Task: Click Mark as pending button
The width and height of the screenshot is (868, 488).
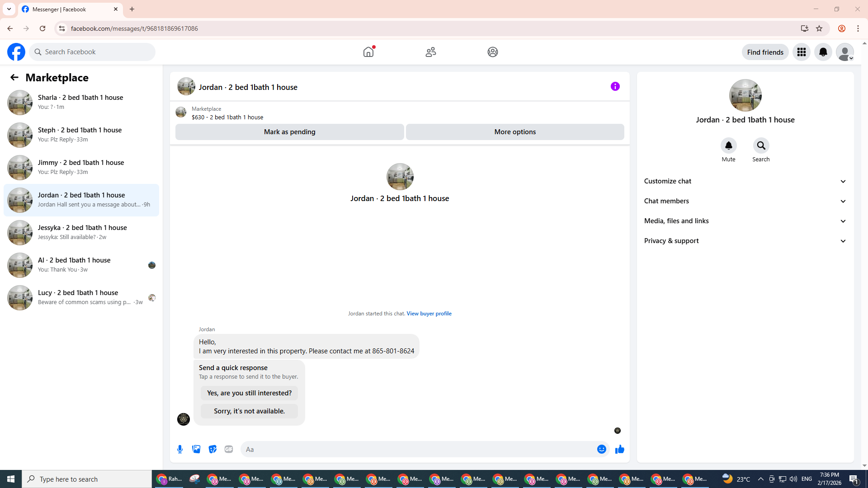Action: [289, 132]
